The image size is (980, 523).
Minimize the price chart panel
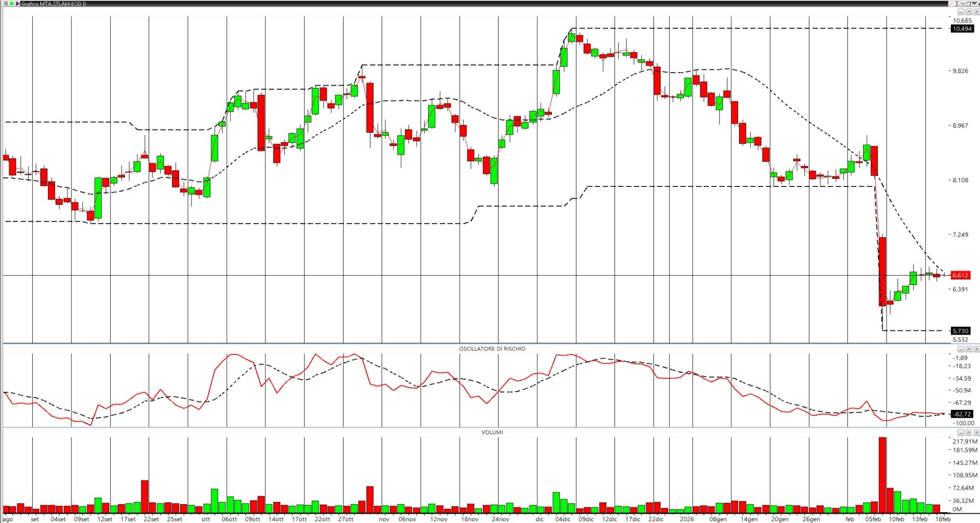(961, 12)
